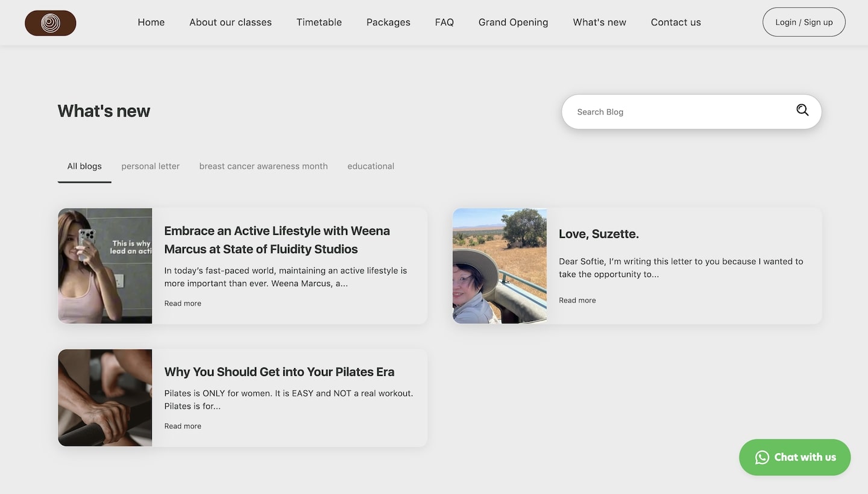
Task: Open Embrace an Active Lifestyle article title
Action: coord(277,240)
